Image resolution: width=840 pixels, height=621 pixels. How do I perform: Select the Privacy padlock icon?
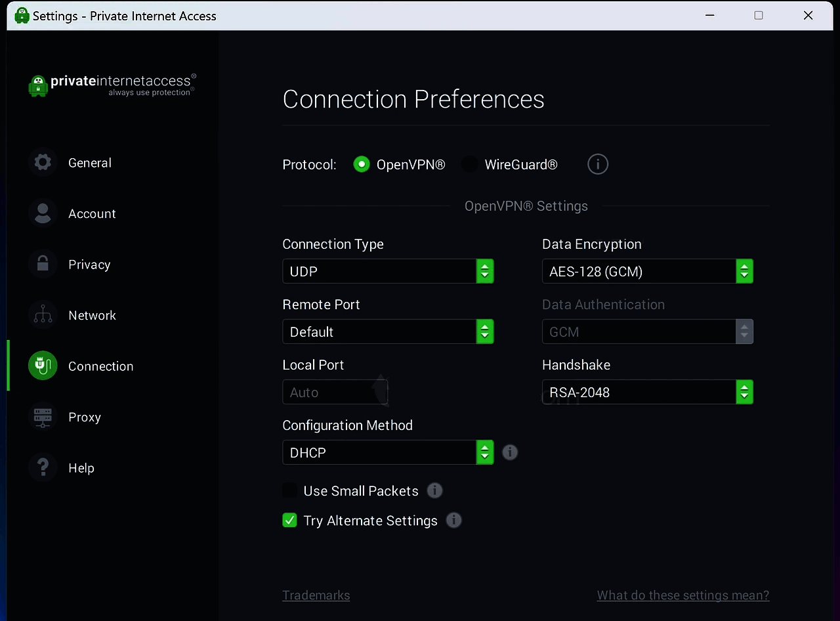pos(43,265)
